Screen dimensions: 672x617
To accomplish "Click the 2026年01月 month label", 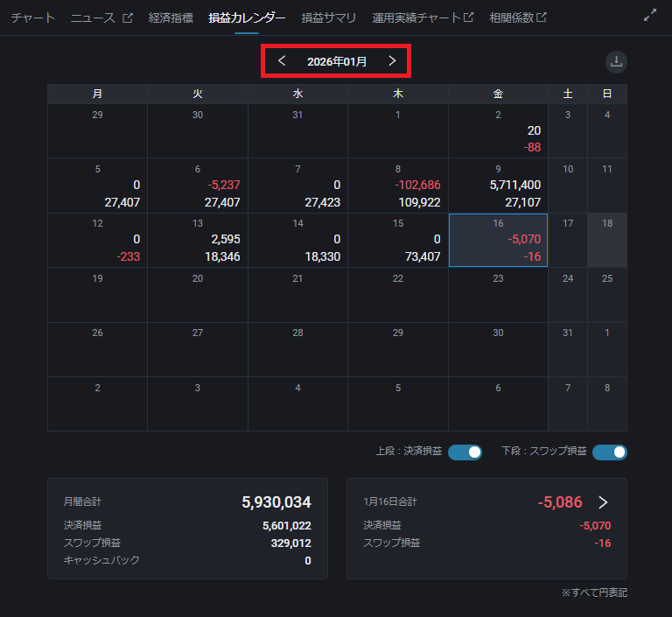I will 337,62.
